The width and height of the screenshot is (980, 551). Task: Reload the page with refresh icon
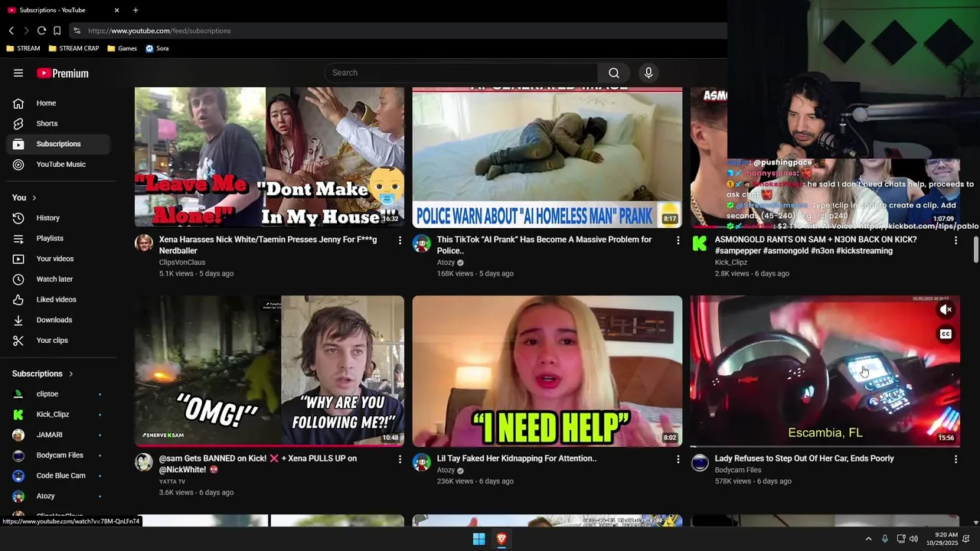(41, 31)
